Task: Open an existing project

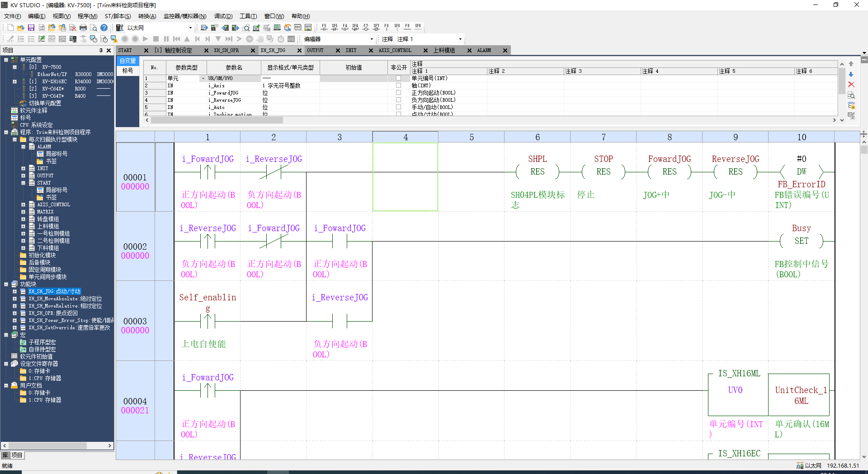Action: coord(21,28)
